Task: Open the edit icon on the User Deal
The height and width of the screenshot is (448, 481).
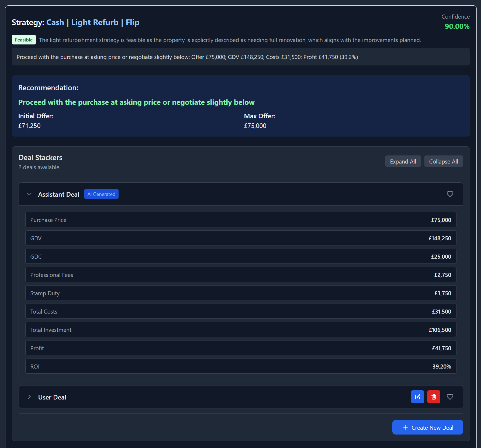Action: coord(417,397)
